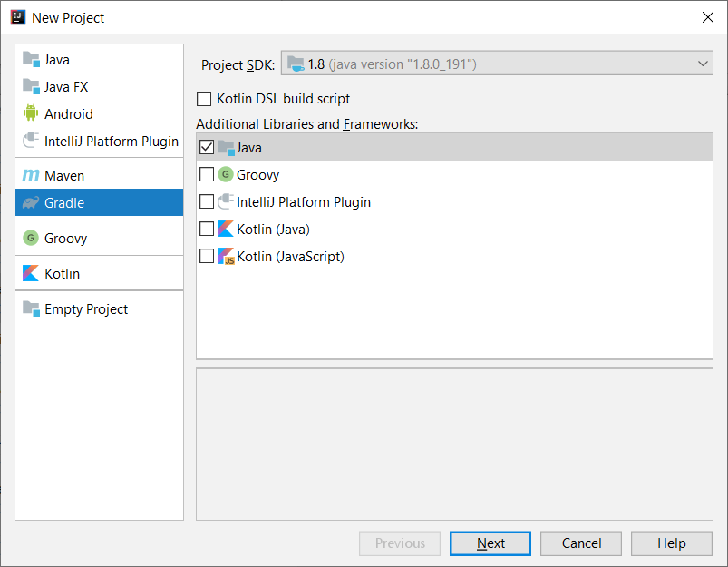Open the Help button
The image size is (728, 567).
[672, 543]
